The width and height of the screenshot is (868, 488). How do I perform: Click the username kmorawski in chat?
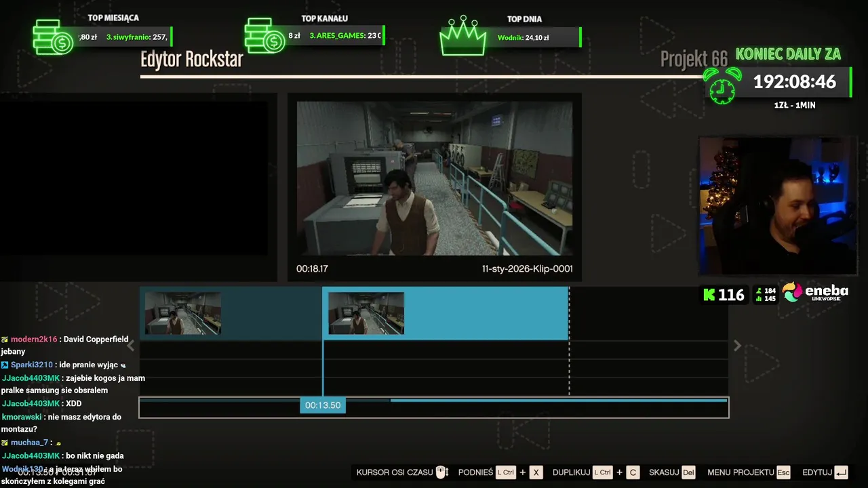coord(22,417)
